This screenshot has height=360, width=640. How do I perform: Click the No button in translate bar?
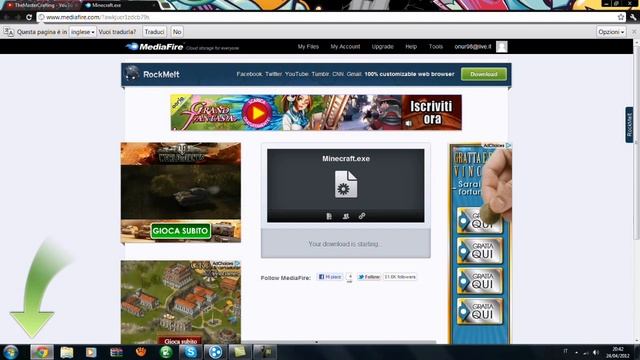coord(177,32)
